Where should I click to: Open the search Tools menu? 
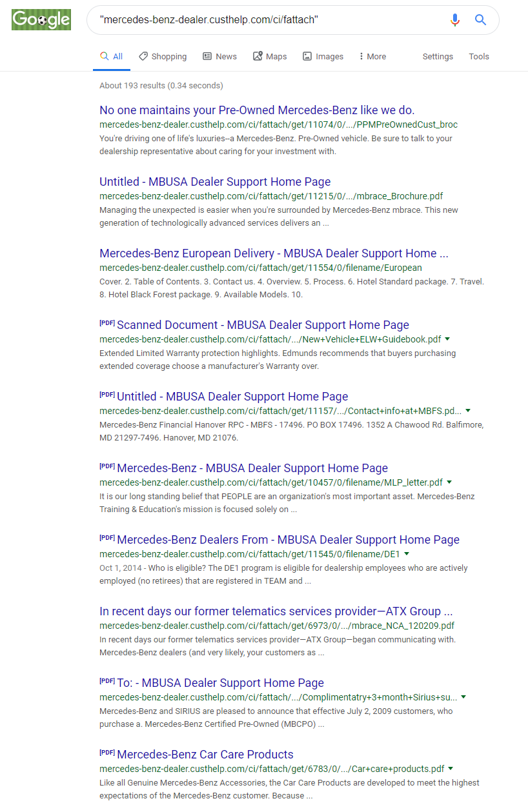pos(478,57)
